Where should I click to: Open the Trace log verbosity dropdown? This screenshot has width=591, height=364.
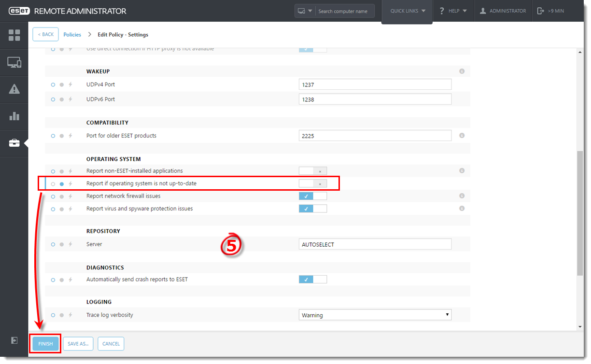click(x=375, y=314)
